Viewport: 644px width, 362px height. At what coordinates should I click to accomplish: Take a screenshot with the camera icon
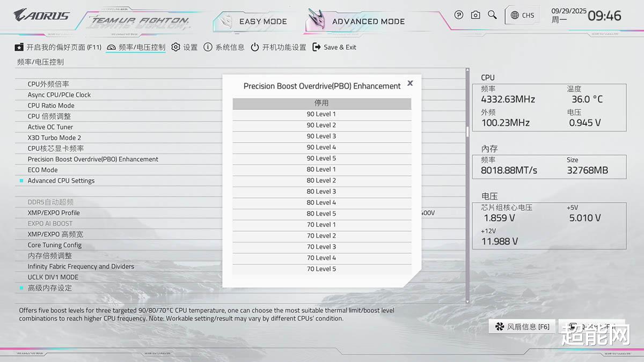coord(475,15)
